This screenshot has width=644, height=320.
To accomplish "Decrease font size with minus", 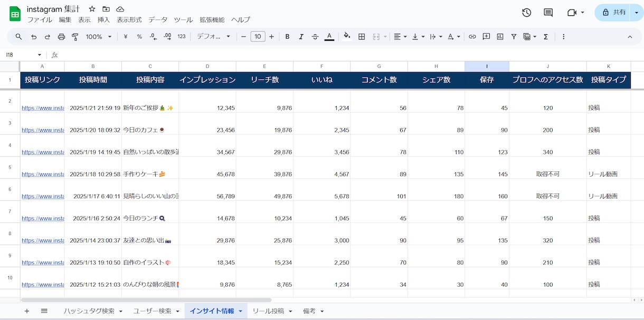I will click(x=243, y=37).
